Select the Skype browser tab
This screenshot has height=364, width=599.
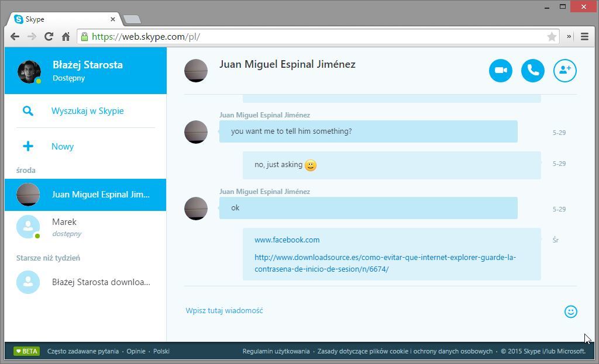coord(64,19)
